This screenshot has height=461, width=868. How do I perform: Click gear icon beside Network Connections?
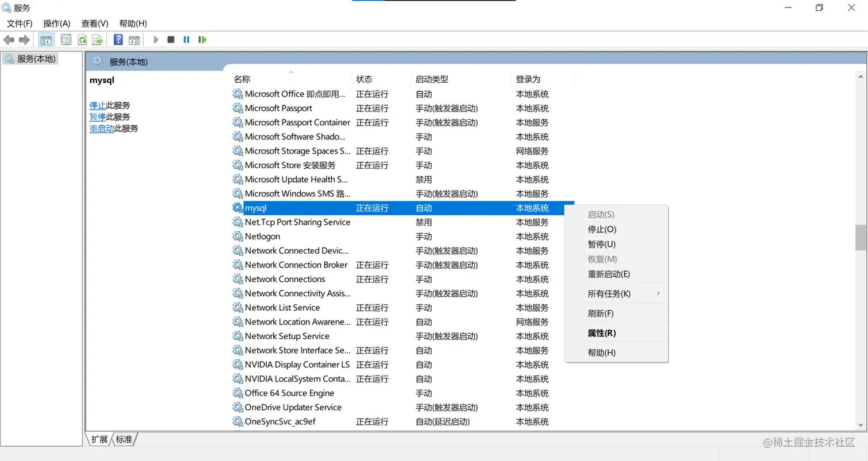click(238, 279)
